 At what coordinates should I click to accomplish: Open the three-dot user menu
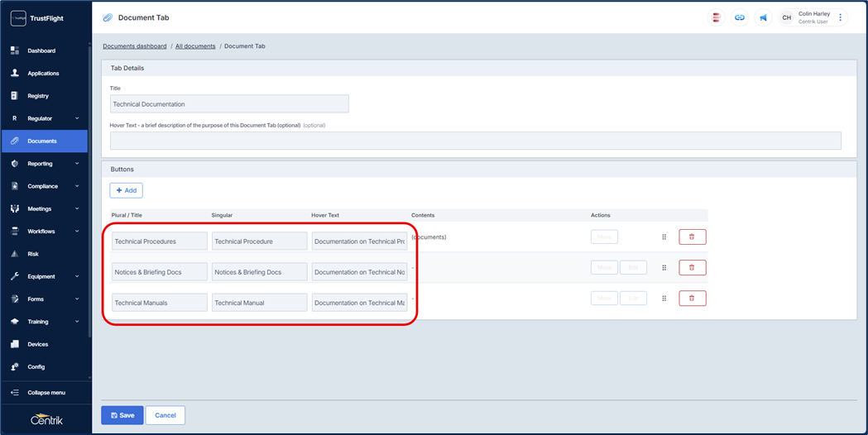(841, 17)
